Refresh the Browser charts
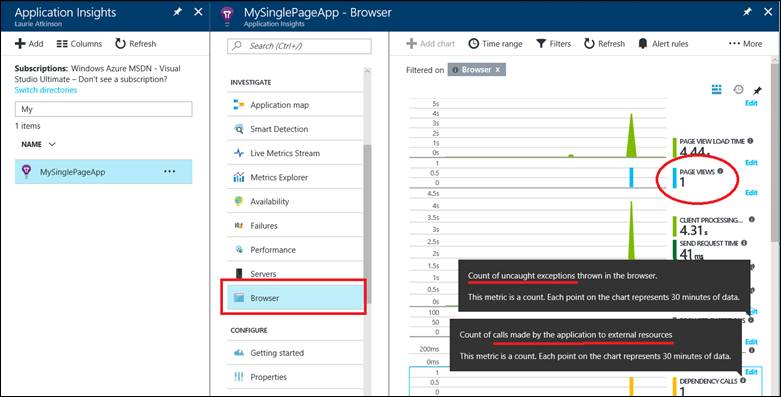781x397 pixels. coord(604,44)
